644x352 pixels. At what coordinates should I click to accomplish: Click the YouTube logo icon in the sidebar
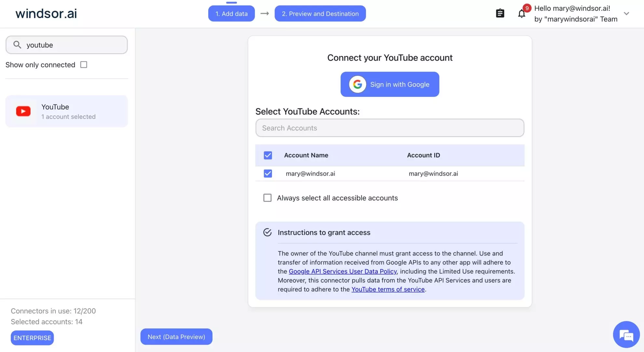23,111
